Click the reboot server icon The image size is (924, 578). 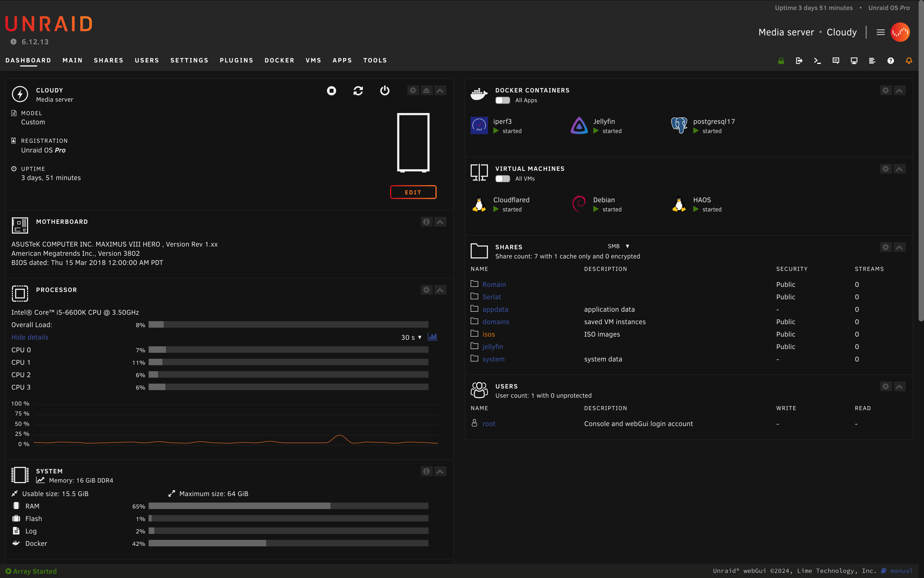(358, 91)
